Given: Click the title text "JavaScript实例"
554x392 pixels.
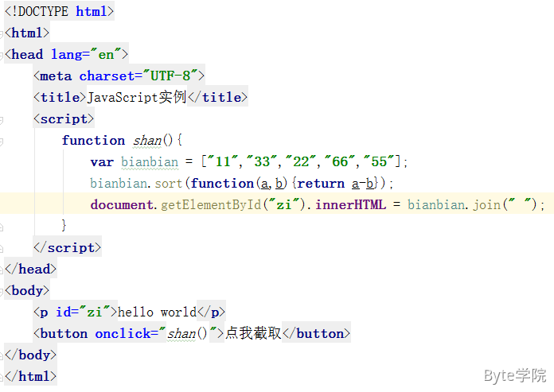Looking at the screenshot, I should 137,97.
